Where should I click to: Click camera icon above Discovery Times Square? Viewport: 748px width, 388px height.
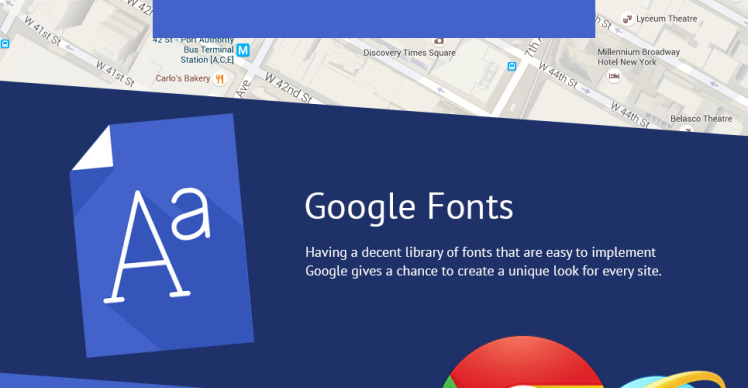438,41
